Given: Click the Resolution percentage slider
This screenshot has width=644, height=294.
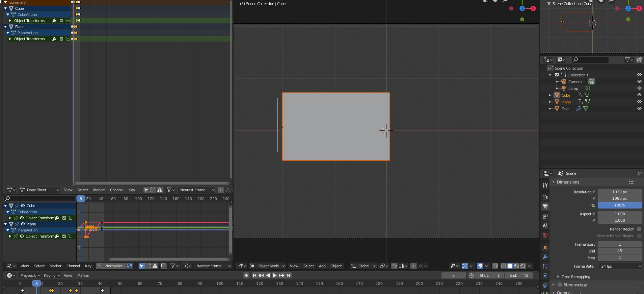Looking at the screenshot, I should coord(619,205).
